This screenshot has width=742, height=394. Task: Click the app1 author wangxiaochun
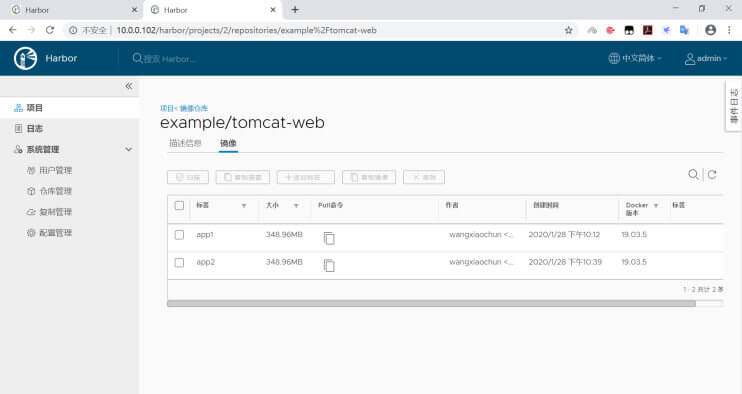[x=481, y=235]
